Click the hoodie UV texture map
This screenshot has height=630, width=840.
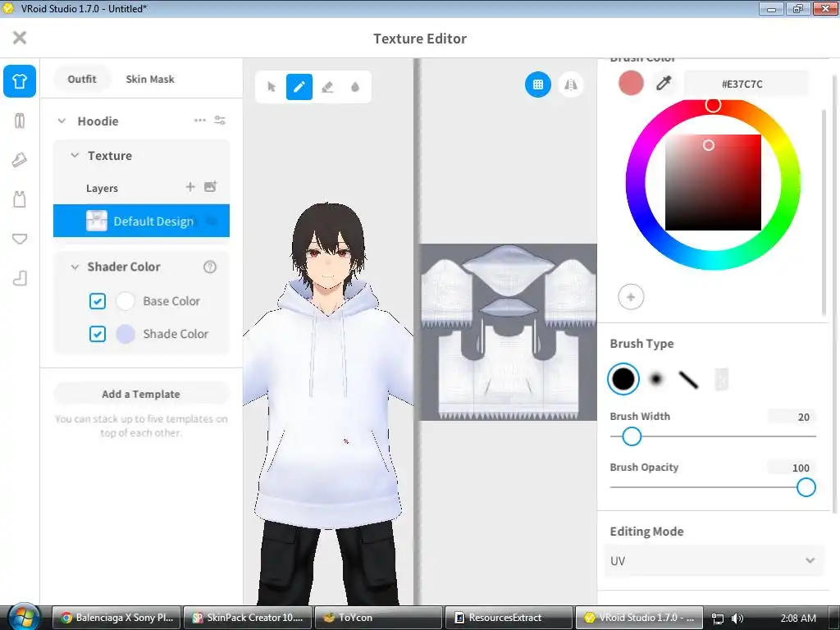point(508,332)
